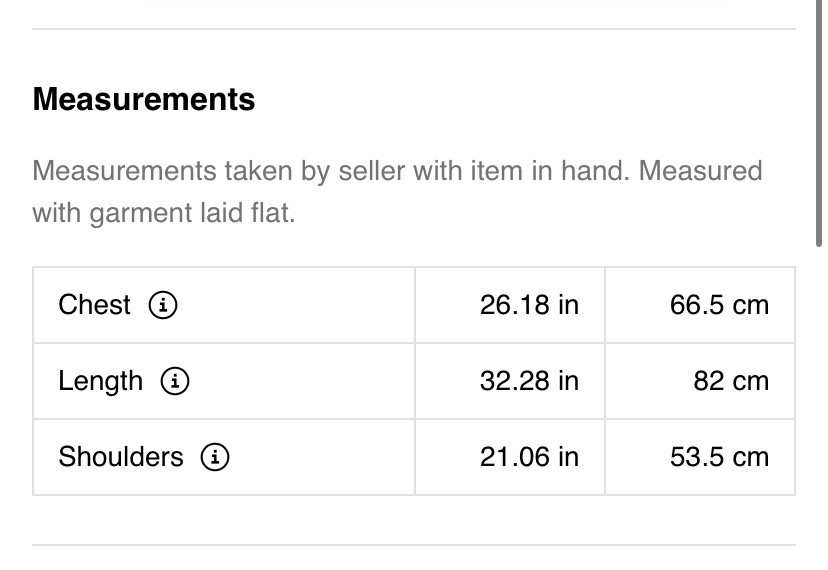Image resolution: width=828 pixels, height=570 pixels.
Task: Click the 32.28 in length value
Action: (529, 381)
